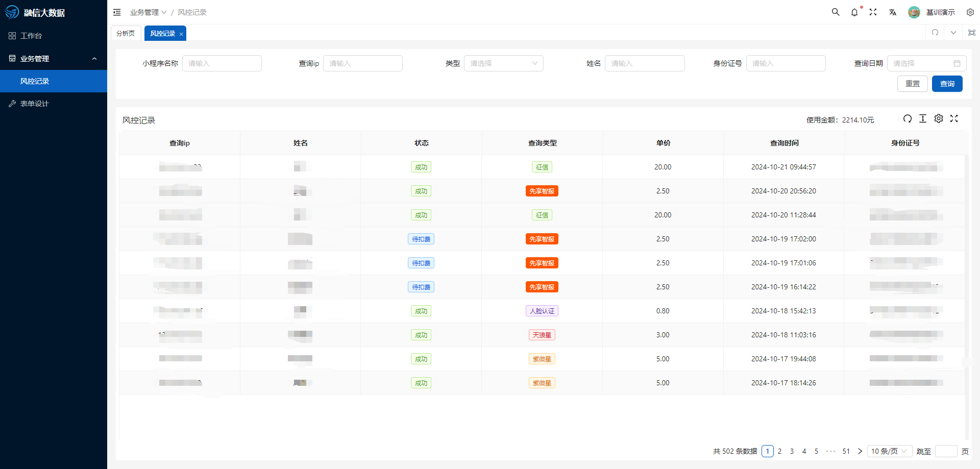Click 查询类型 column header
Screen dimensions: 980x469
[x=543, y=143]
